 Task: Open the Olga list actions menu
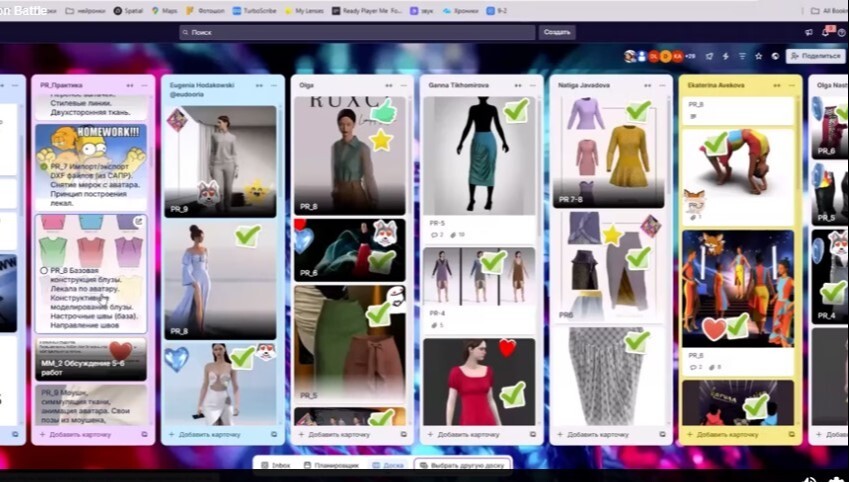(404, 86)
